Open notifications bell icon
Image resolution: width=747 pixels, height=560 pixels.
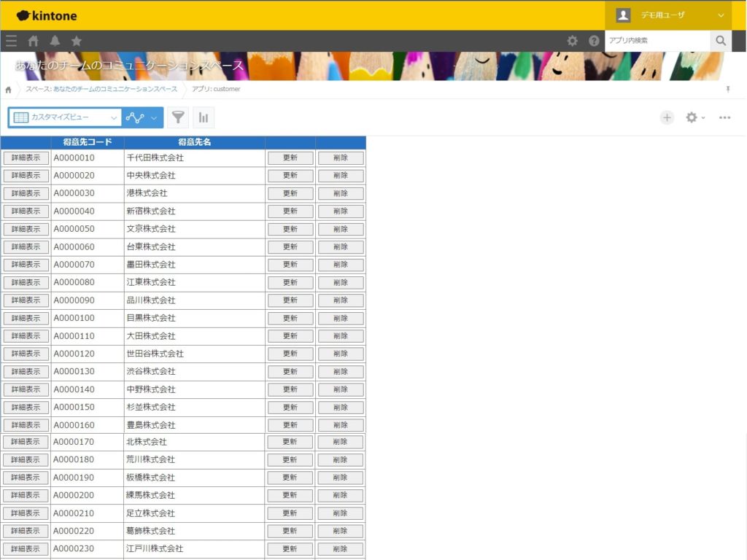click(55, 41)
